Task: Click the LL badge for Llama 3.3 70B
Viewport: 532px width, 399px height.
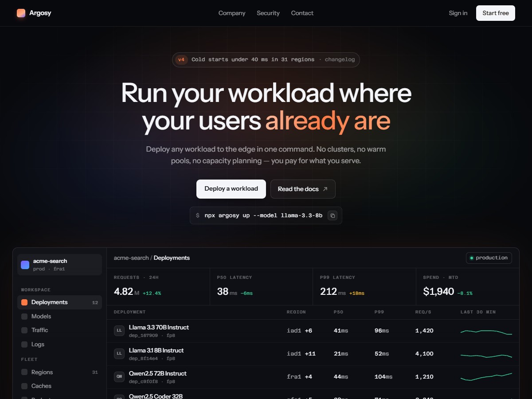Action: tap(119, 331)
